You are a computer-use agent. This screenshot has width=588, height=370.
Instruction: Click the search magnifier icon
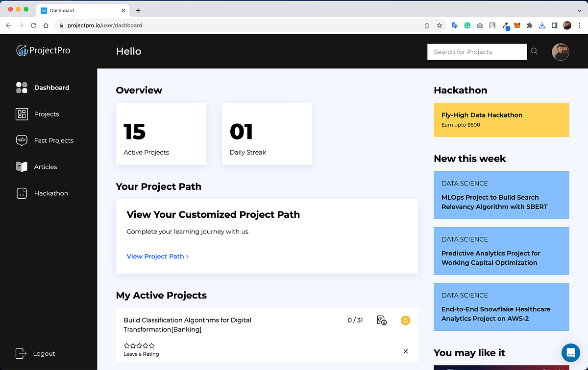534,51
